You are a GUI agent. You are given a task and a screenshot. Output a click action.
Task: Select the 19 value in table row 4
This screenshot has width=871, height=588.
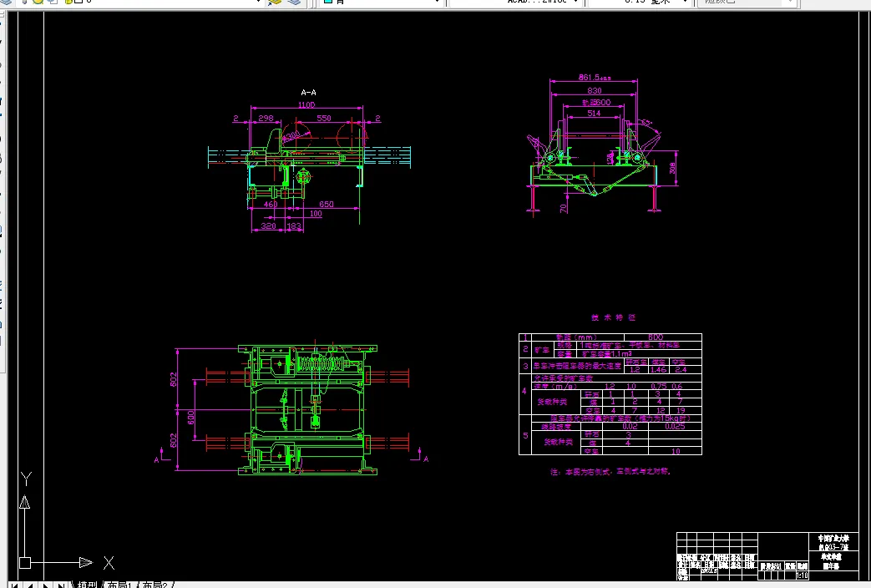(x=681, y=410)
